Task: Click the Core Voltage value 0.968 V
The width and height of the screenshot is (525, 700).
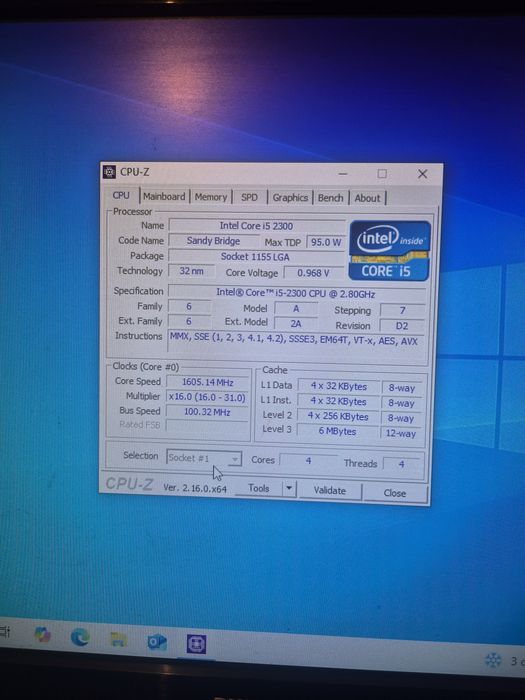Action: coord(313,273)
